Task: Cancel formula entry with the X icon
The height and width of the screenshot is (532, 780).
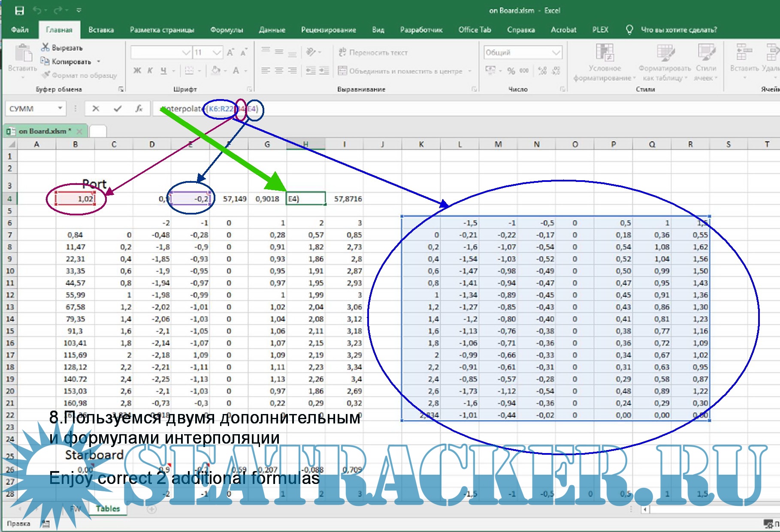Action: click(x=96, y=109)
